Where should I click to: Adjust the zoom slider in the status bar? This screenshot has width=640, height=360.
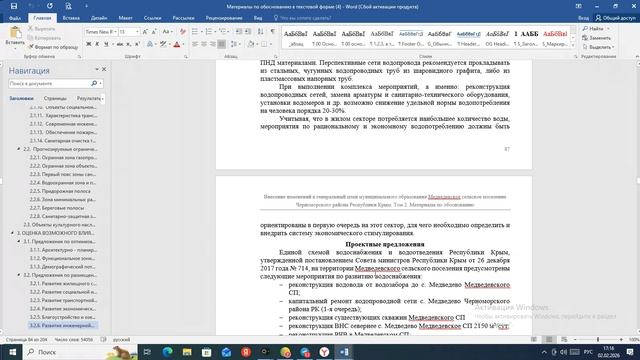coord(598,339)
